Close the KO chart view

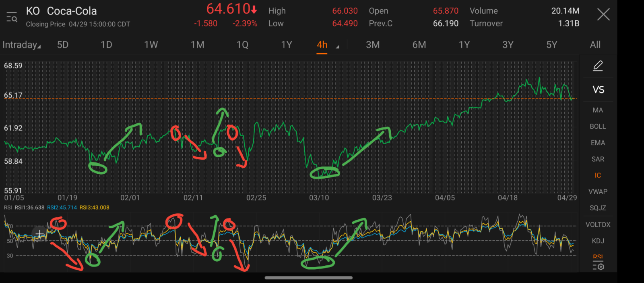coord(603,15)
